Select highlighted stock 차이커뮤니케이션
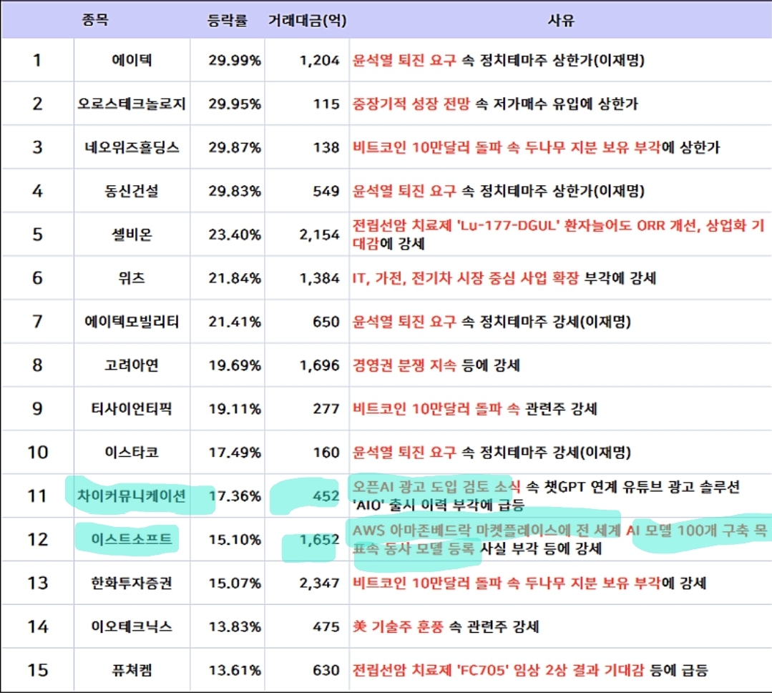 (x=132, y=496)
